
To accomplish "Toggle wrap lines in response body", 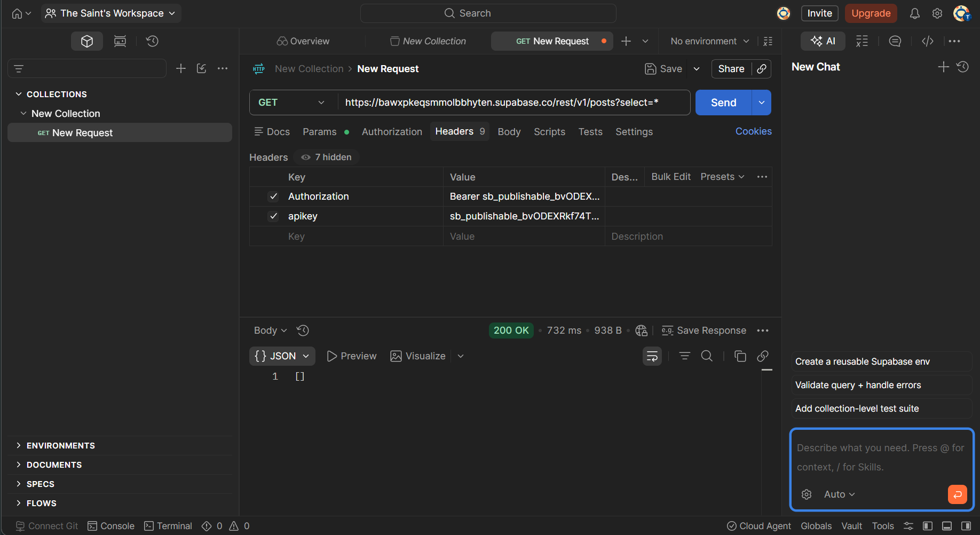I will (x=652, y=356).
